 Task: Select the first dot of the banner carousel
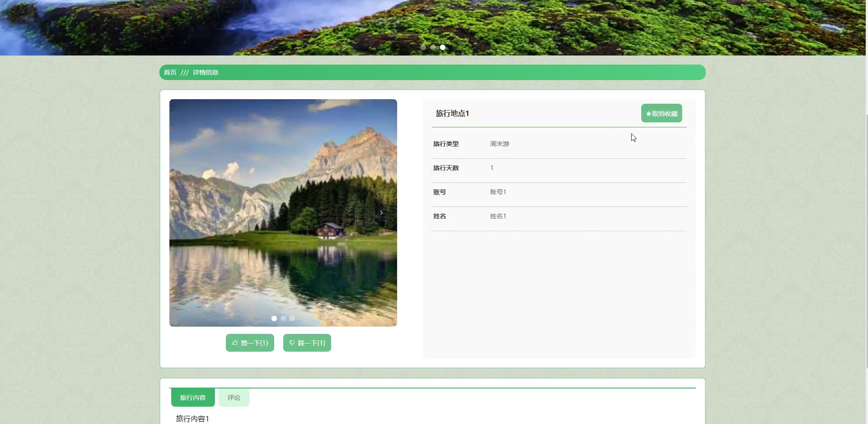[423, 47]
